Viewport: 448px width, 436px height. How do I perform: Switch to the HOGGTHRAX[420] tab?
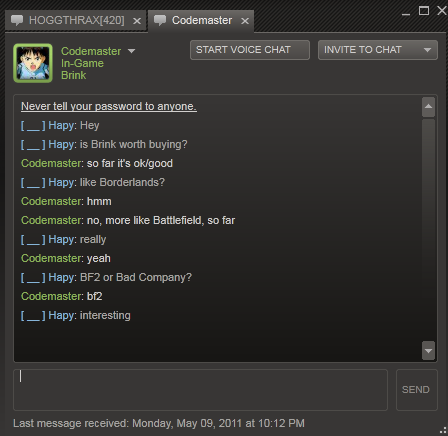click(x=76, y=21)
